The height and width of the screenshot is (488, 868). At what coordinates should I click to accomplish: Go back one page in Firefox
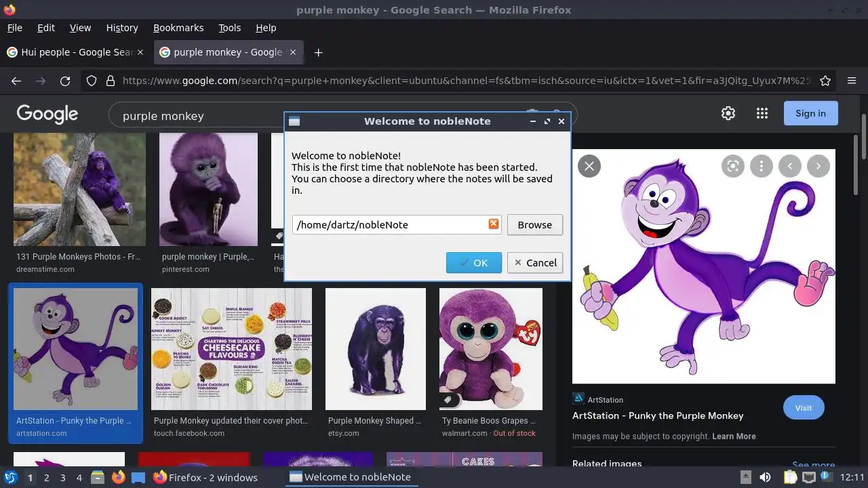click(x=16, y=81)
